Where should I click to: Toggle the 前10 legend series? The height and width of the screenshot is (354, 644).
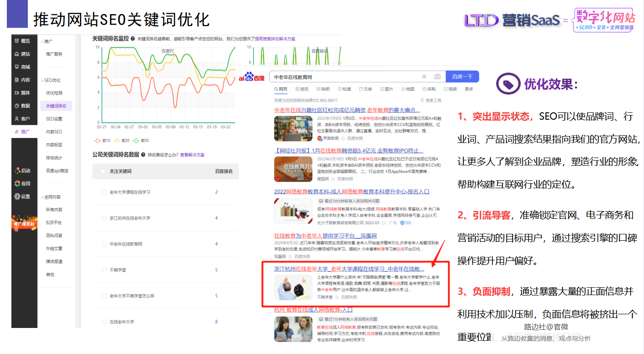click(103, 141)
